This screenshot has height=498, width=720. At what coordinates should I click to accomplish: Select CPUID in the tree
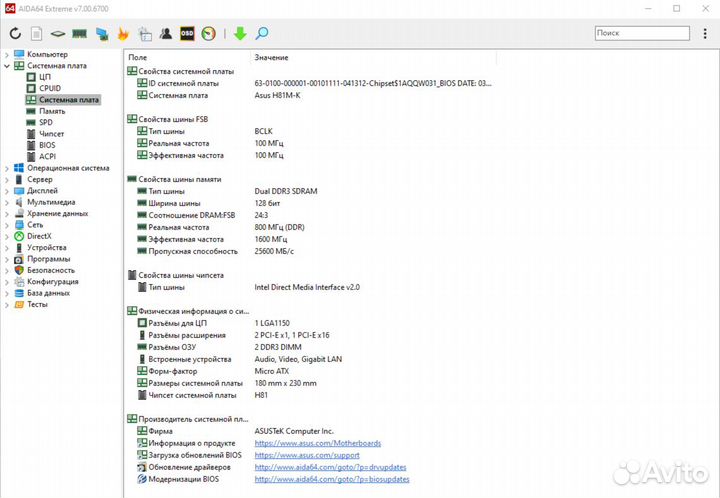point(50,88)
